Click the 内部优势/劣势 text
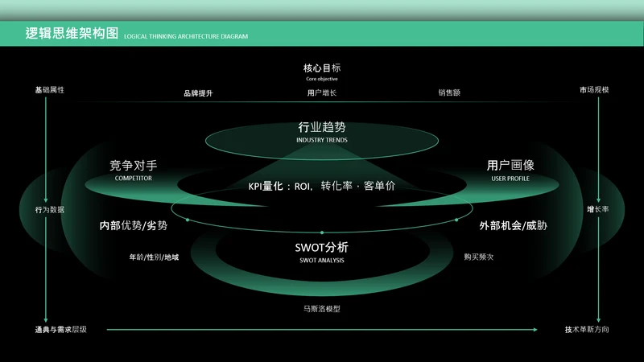 tap(134, 225)
